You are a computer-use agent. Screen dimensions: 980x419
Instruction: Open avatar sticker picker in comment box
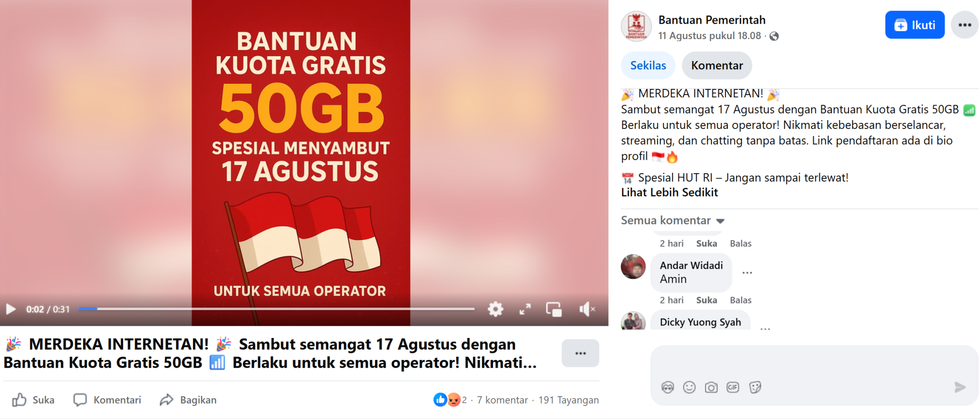pos(668,387)
